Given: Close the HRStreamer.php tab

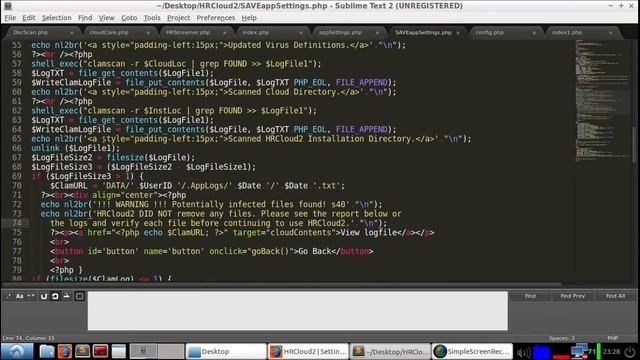Looking at the screenshot, I should click(224, 33).
